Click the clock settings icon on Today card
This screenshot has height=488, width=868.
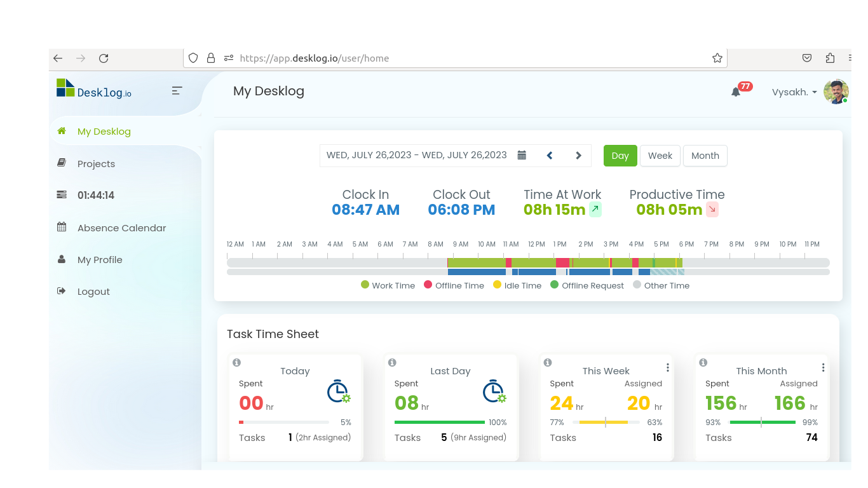coord(337,391)
